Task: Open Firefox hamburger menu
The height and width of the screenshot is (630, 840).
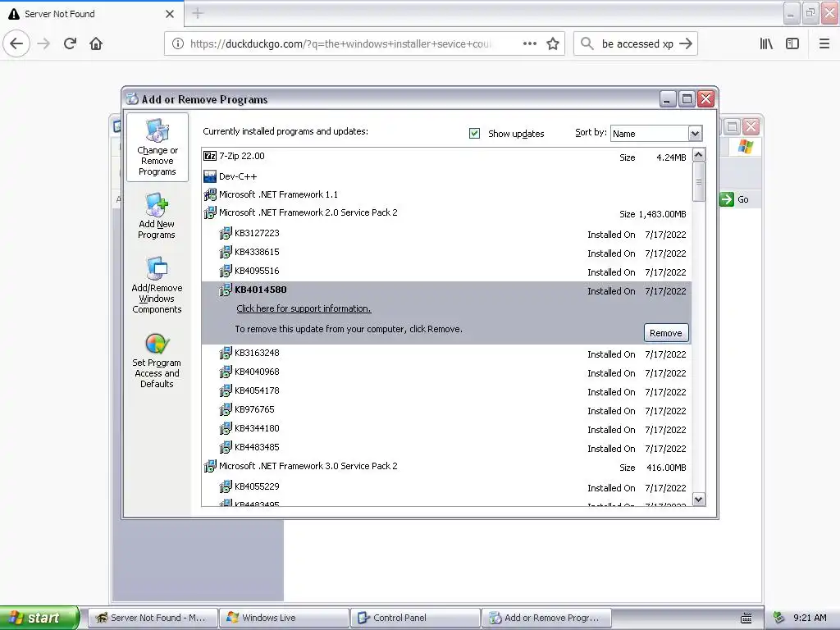Action: (824, 43)
